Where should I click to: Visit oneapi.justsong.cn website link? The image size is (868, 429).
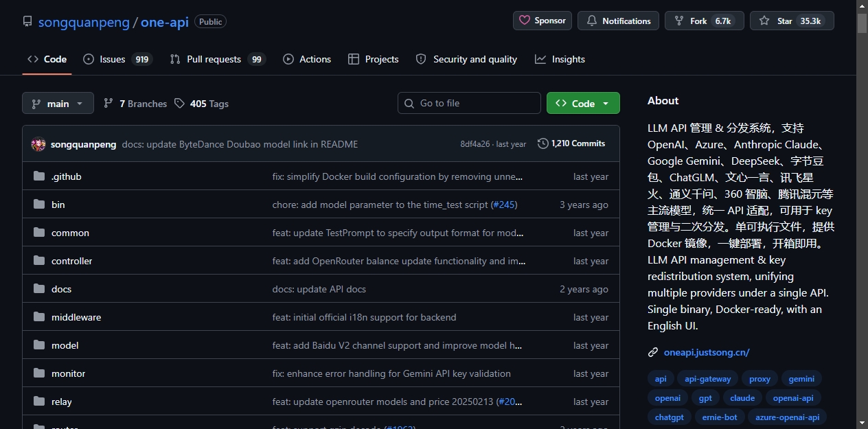click(707, 352)
